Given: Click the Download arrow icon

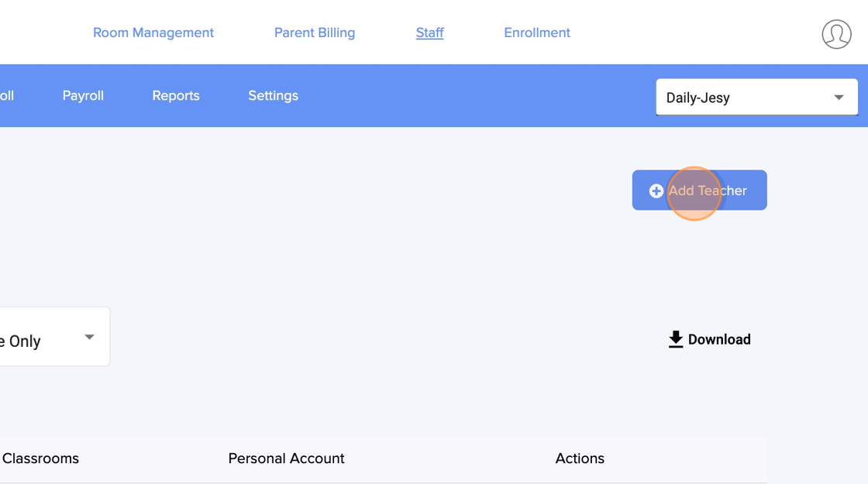Looking at the screenshot, I should click(676, 339).
